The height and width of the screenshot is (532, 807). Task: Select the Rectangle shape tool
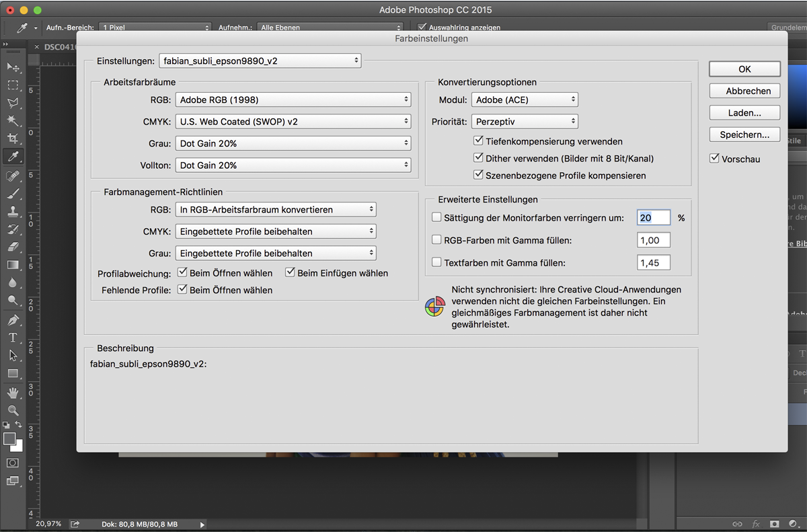[x=13, y=373]
